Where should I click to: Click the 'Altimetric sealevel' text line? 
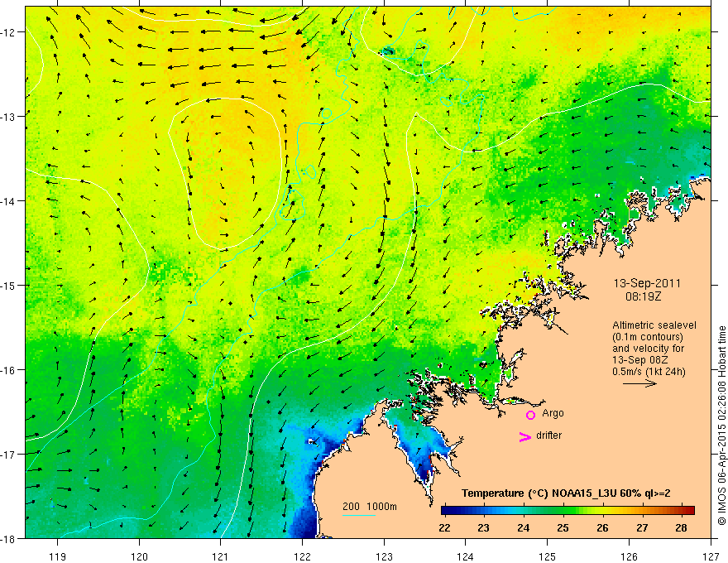(654, 325)
